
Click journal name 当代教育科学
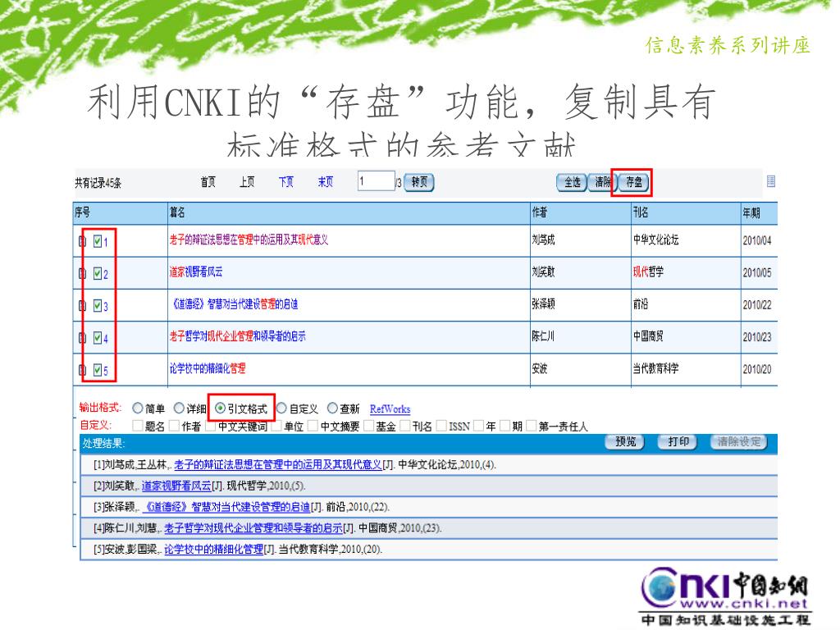point(655,368)
